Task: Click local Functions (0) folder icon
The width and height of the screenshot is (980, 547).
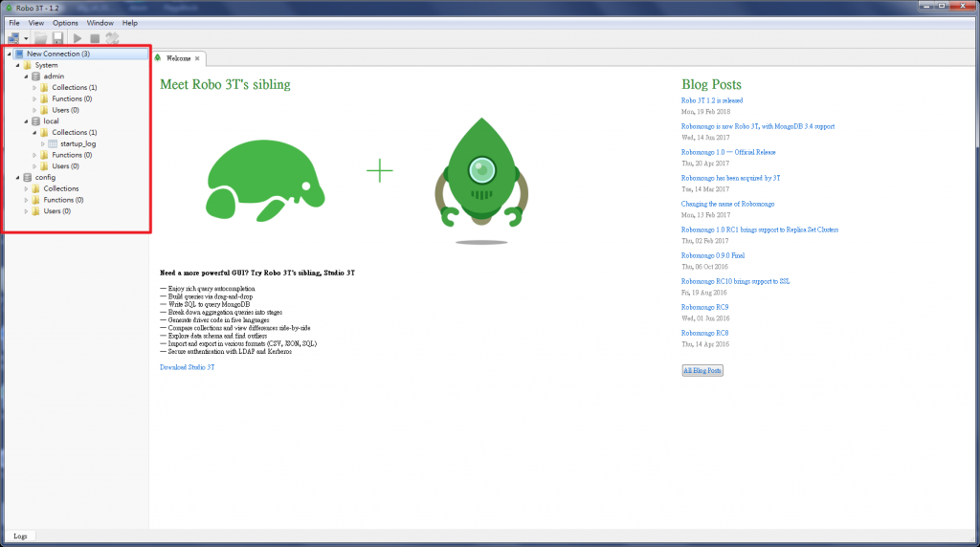Action: coord(44,155)
